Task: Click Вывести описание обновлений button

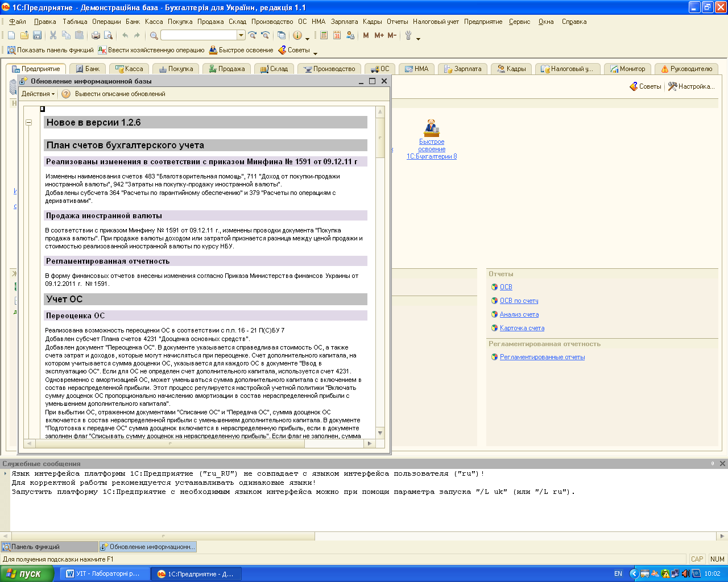Action: coord(120,94)
